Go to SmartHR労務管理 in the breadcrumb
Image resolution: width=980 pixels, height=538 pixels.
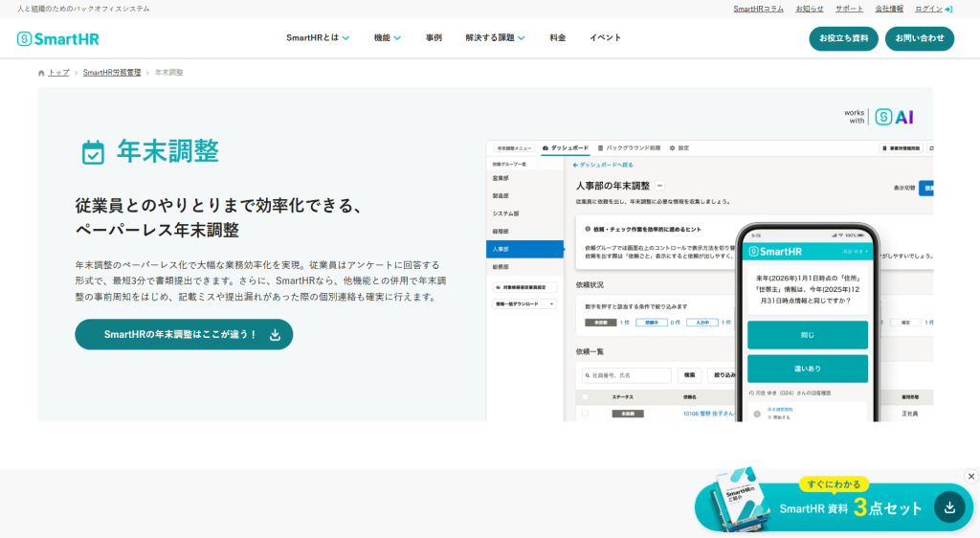[x=112, y=73]
